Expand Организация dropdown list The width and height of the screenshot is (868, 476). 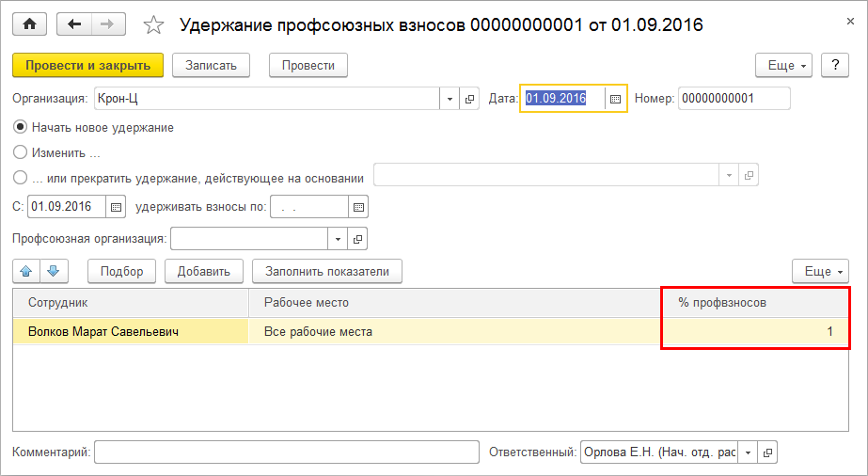450,99
